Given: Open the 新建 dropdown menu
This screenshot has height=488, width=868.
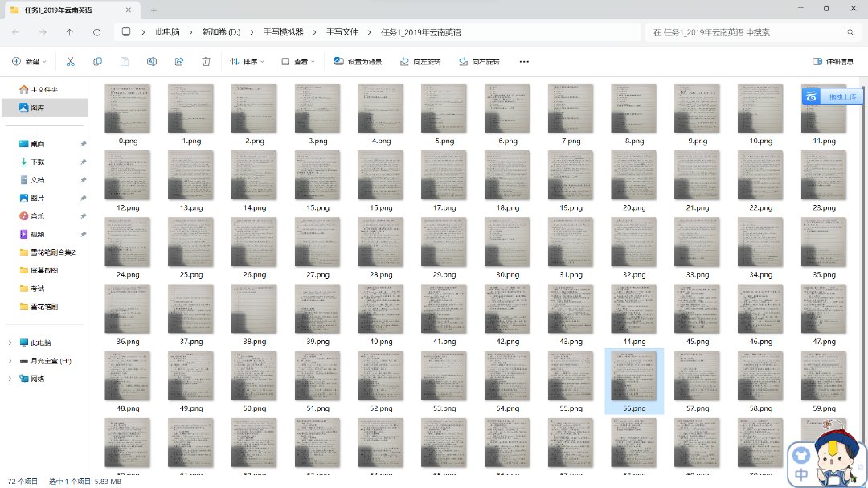Looking at the screenshot, I should pos(30,61).
